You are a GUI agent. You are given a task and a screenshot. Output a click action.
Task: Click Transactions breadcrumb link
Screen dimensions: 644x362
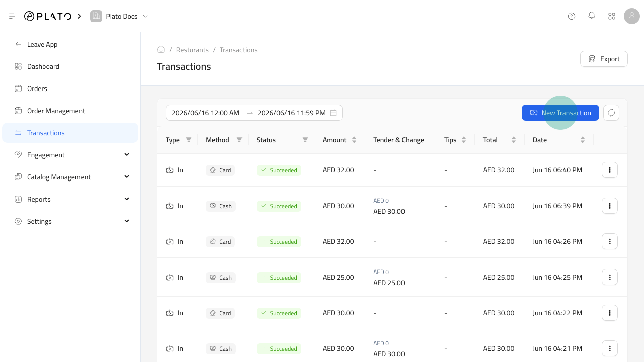[x=238, y=50]
